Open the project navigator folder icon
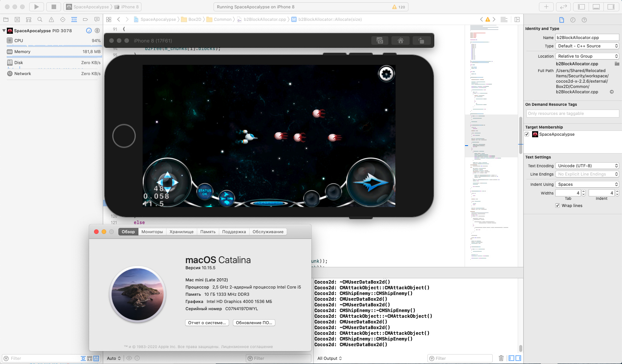The image size is (622, 364). coord(6,19)
